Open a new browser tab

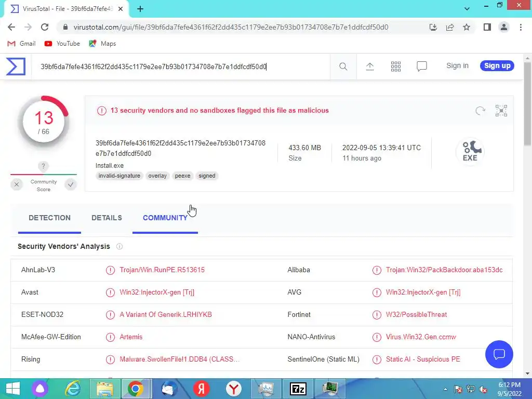tap(140, 9)
